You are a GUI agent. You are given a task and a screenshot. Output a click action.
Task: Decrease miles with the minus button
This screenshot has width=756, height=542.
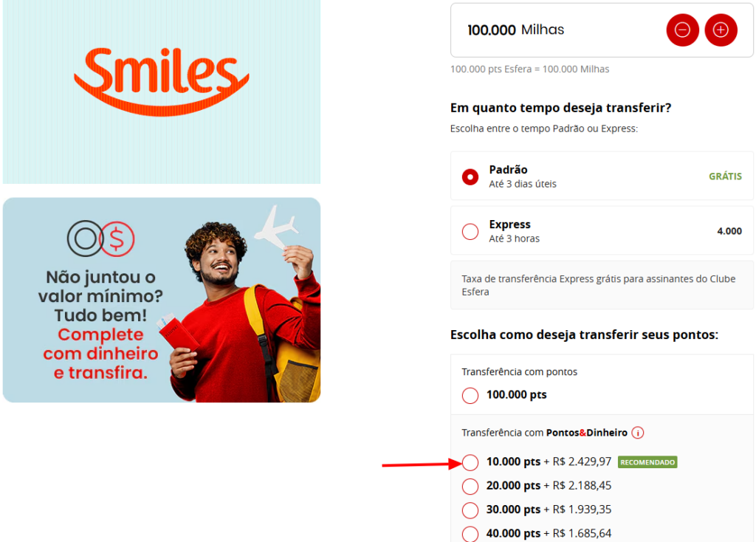682,30
